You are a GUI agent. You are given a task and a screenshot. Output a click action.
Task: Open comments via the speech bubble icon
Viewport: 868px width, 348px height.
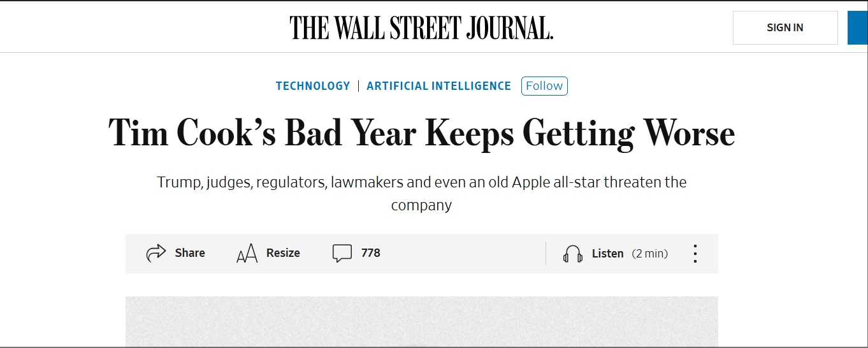[x=342, y=253]
